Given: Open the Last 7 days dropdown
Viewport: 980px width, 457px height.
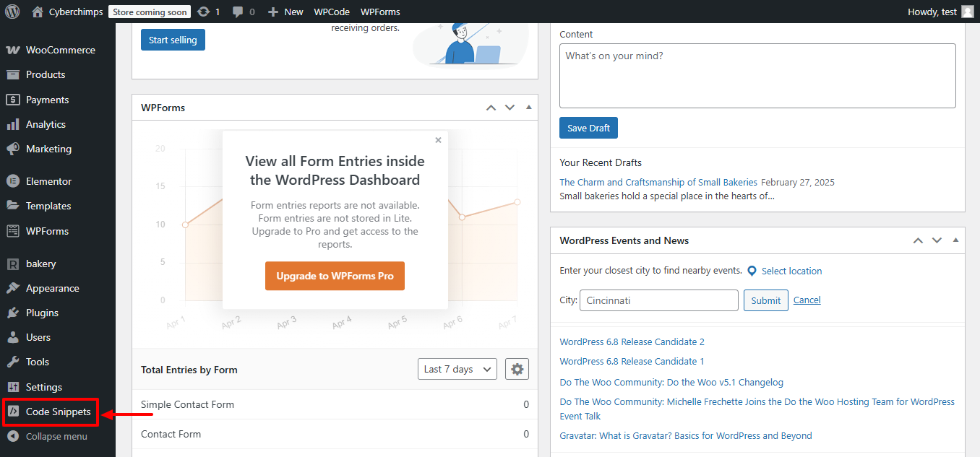Looking at the screenshot, I should coord(457,369).
